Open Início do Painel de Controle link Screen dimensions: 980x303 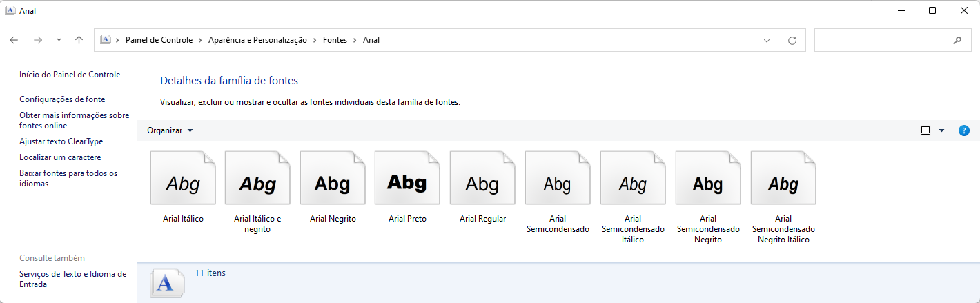[70, 75]
